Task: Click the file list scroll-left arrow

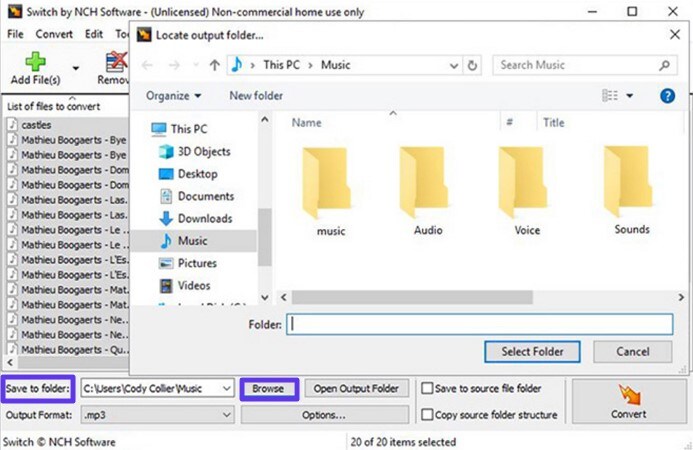Action: tap(10, 363)
